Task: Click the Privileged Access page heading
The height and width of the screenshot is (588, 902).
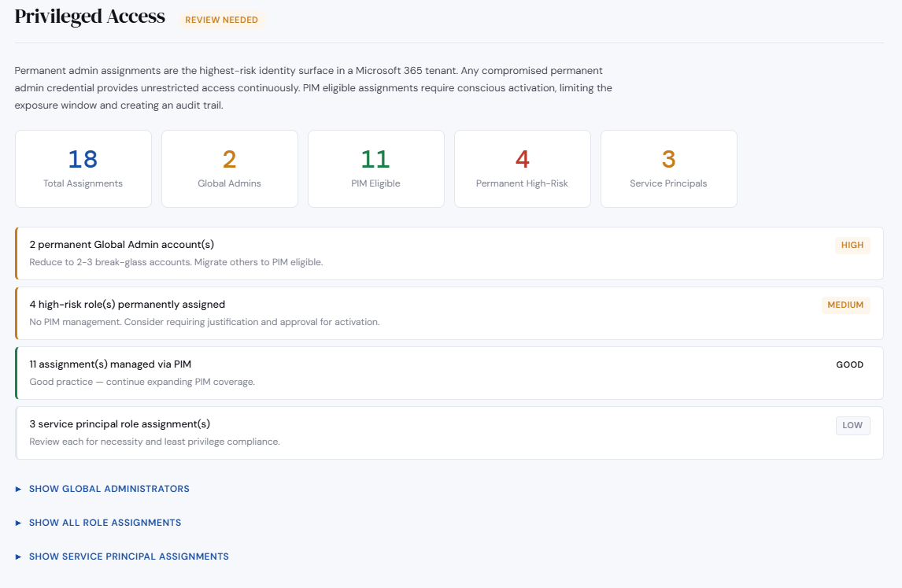Action: pyautogui.click(x=89, y=16)
